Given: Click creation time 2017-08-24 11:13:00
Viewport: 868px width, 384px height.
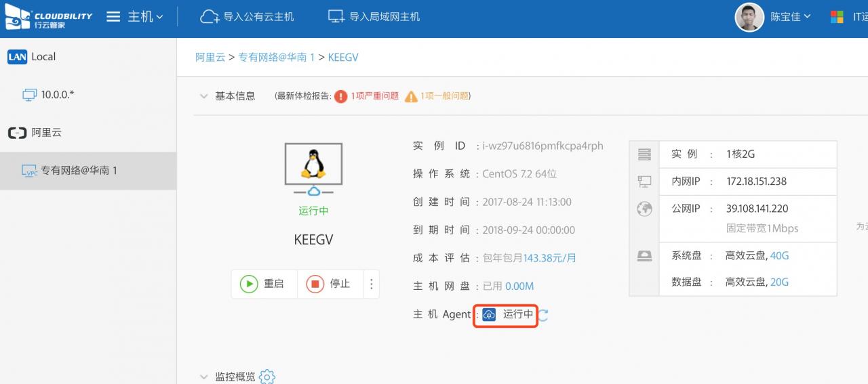Looking at the screenshot, I should (x=527, y=202).
